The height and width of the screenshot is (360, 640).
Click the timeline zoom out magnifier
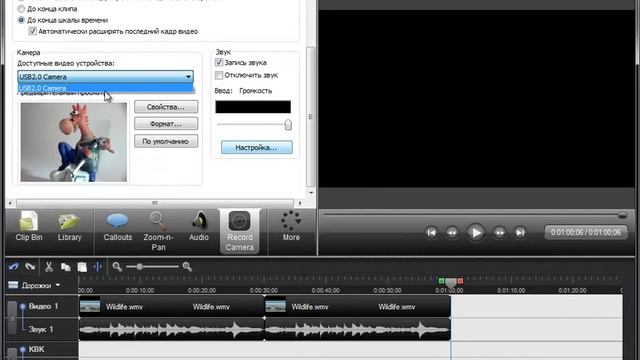click(117, 267)
